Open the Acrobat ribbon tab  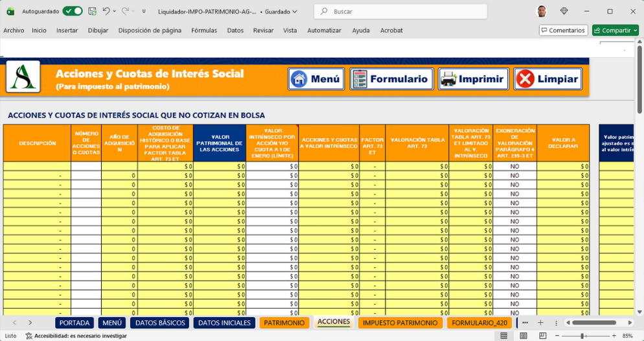coord(391,30)
